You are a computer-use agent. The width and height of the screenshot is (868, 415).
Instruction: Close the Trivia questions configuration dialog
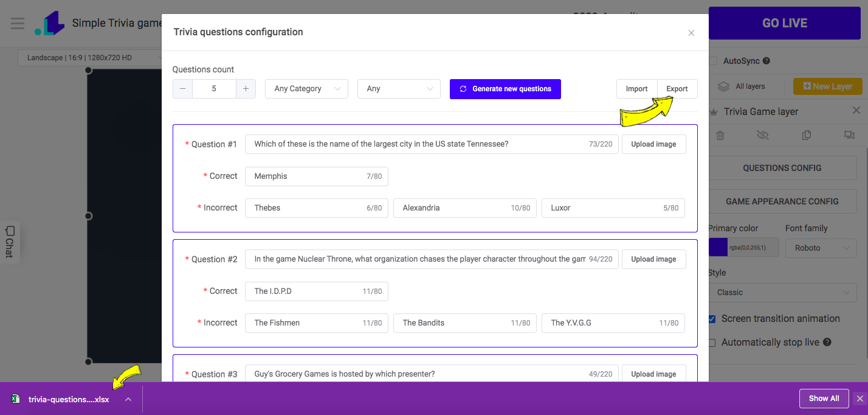[x=691, y=33]
